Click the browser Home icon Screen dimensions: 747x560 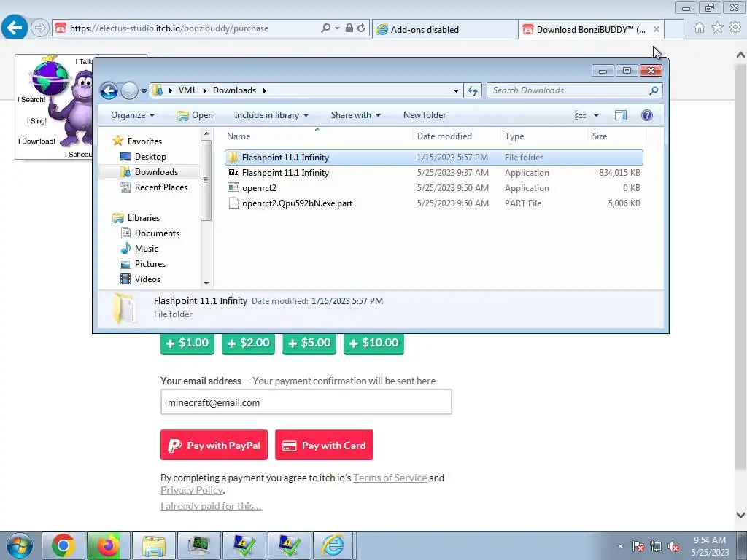click(x=700, y=28)
